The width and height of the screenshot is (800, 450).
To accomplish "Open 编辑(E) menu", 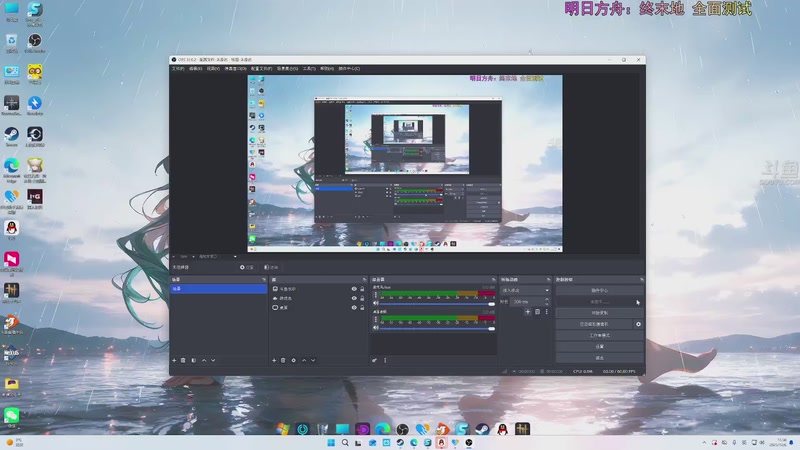I will (x=195, y=68).
